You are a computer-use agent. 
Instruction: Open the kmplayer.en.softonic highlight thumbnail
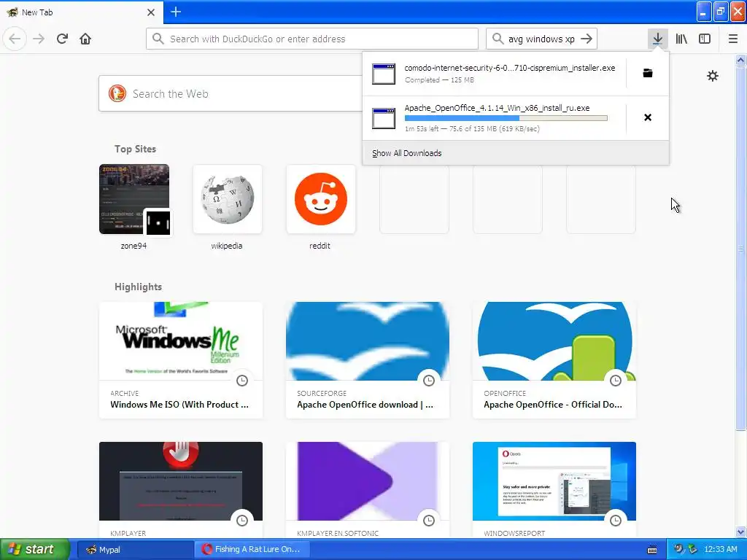coord(368,481)
